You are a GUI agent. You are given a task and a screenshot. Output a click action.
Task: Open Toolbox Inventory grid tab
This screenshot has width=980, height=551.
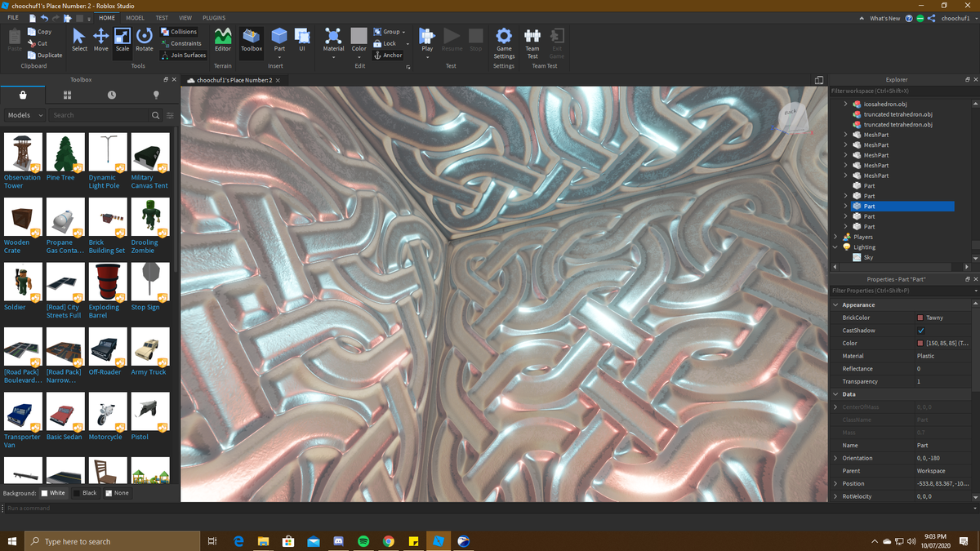[67, 95]
